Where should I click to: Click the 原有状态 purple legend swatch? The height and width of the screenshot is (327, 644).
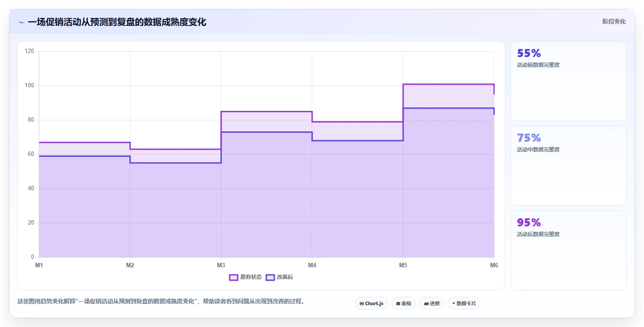[x=233, y=277]
